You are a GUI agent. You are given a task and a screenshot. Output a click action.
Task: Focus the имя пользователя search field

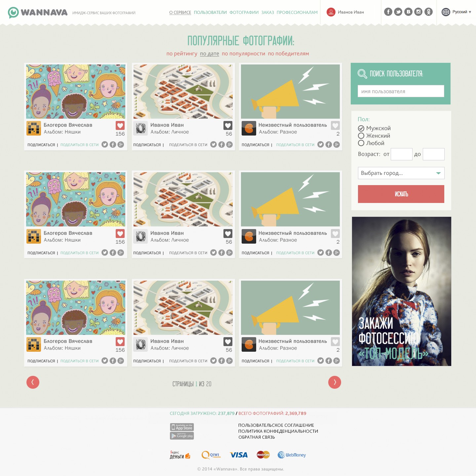pyautogui.click(x=401, y=91)
